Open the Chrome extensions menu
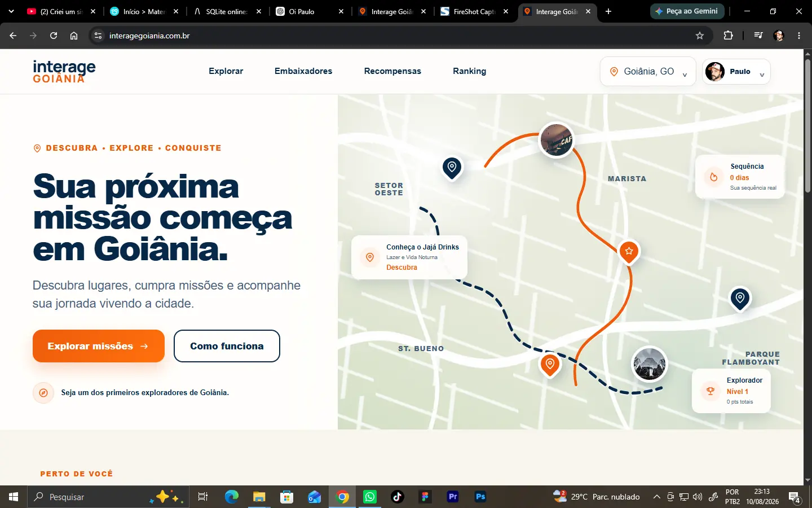Screen dimensions: 812x508 click(x=728, y=36)
